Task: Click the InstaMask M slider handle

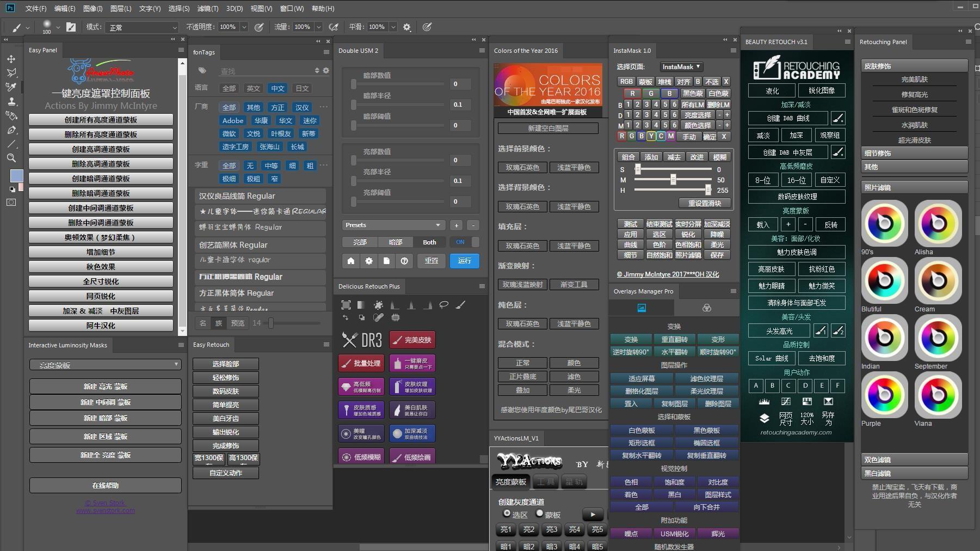Action: coord(673,180)
